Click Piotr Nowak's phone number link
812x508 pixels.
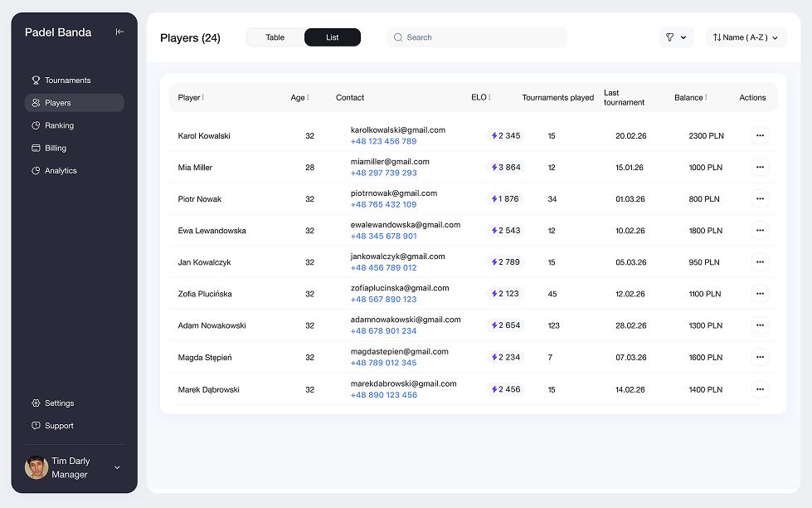(383, 204)
